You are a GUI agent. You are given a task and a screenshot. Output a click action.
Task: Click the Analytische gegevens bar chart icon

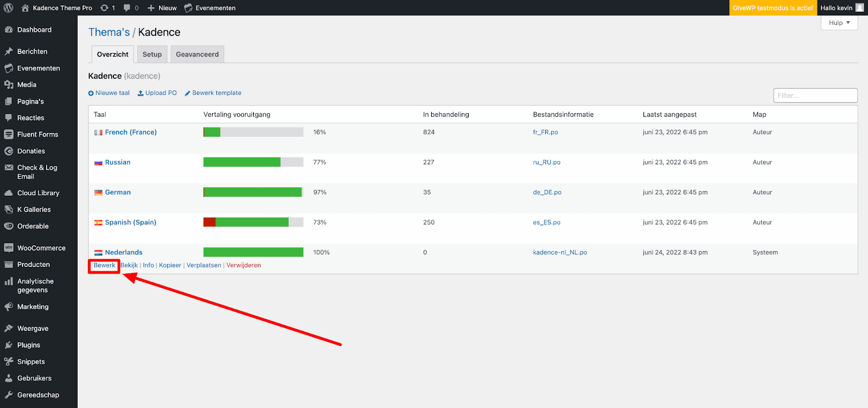tap(9, 282)
